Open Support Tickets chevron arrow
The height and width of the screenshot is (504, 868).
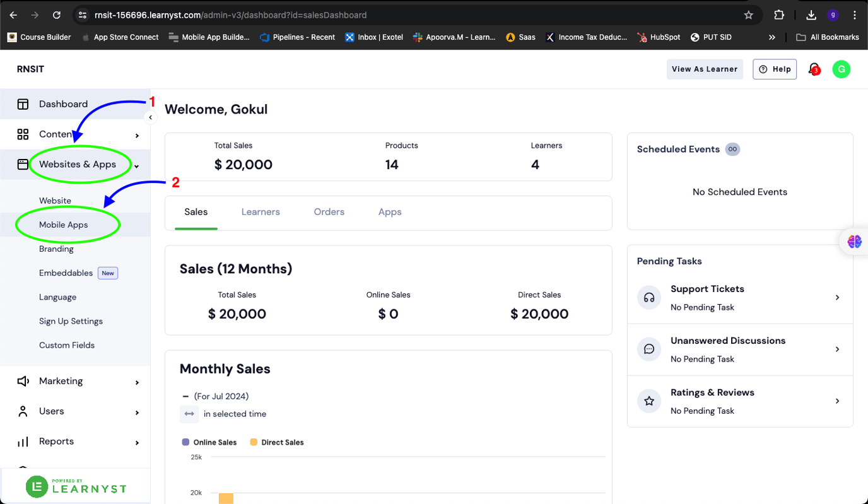[837, 298]
